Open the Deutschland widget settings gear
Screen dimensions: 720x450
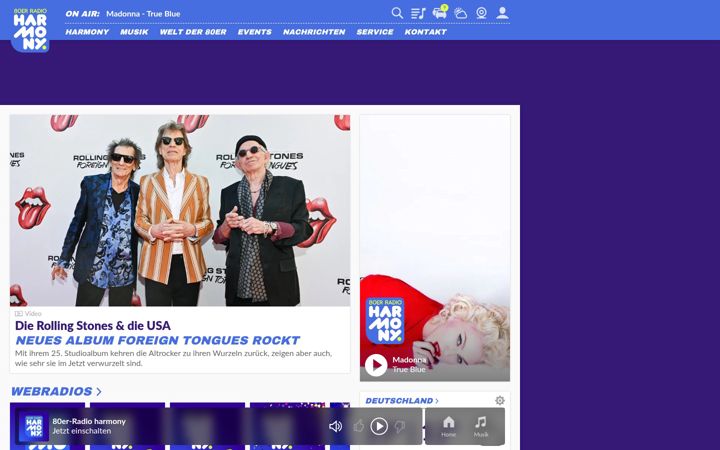(500, 400)
